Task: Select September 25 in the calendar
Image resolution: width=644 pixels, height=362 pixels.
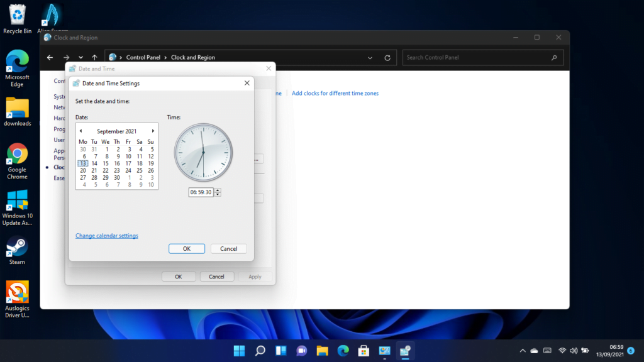Action: [x=140, y=170]
